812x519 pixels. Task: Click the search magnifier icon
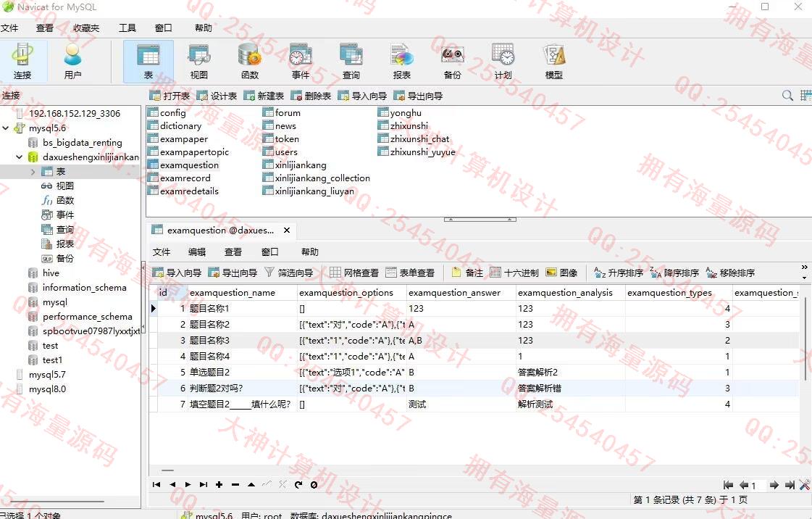point(787,95)
